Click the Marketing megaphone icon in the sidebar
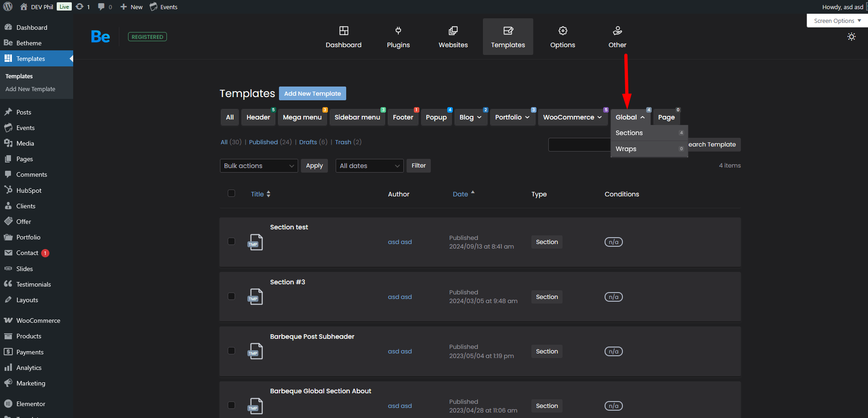The width and height of the screenshot is (868, 418). [x=8, y=383]
